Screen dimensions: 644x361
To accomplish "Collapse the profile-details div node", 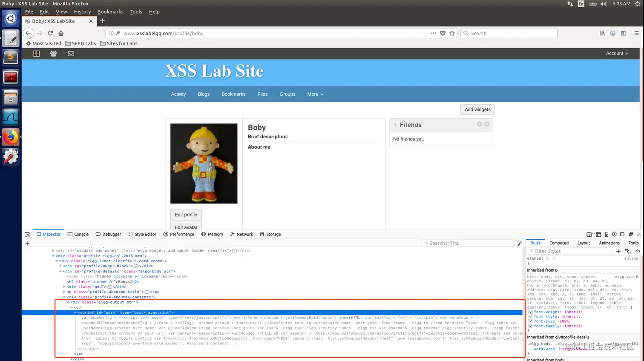I will pos(60,271).
